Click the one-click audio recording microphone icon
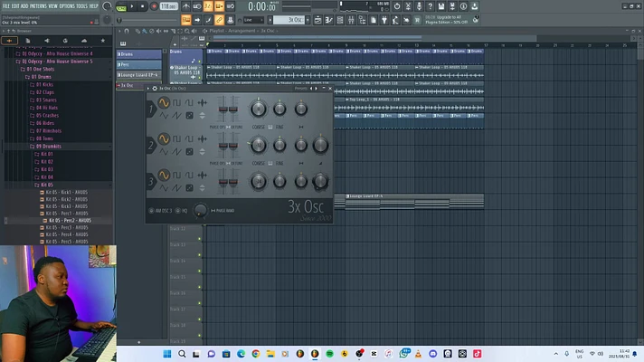 click(419, 6)
